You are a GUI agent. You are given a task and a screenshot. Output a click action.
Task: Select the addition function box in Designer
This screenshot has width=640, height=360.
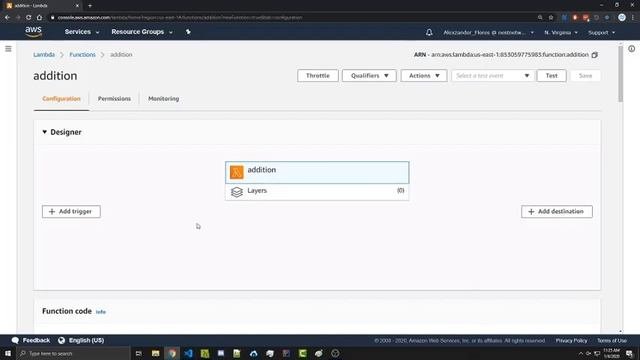point(317,172)
